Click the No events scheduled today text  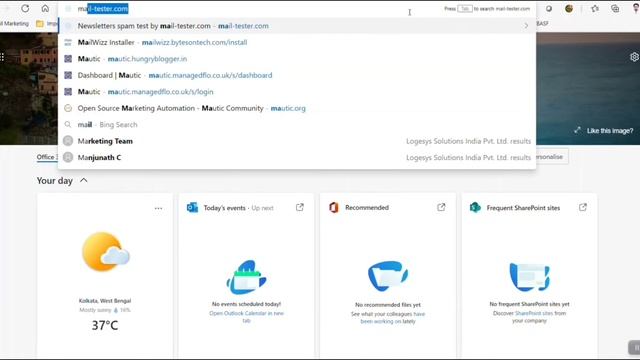coord(246,304)
